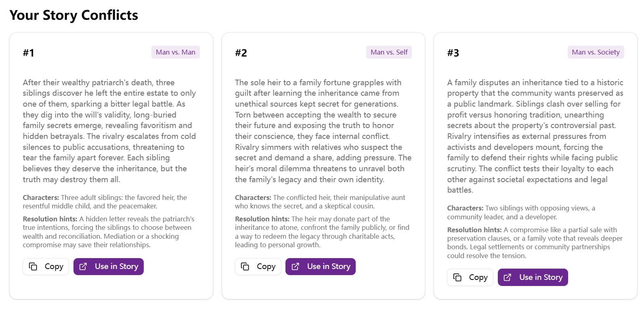
Task: Click the '#1' card heading
Action: pyautogui.click(x=28, y=53)
